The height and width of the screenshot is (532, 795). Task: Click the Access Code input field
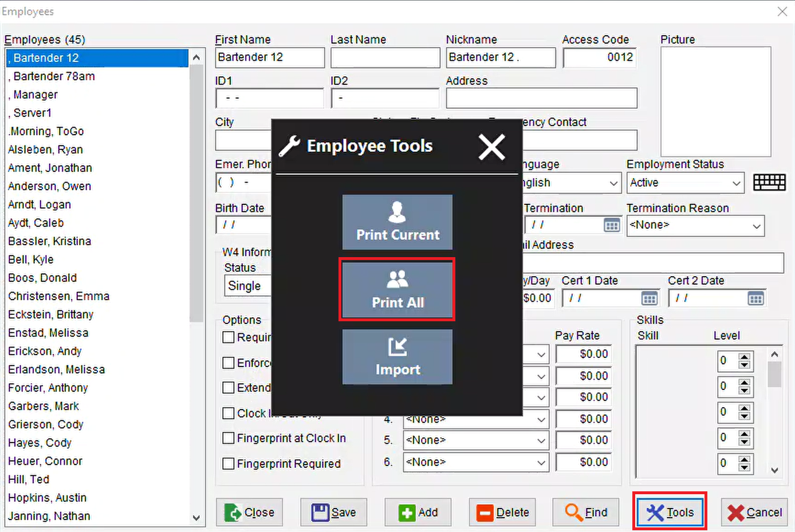599,57
